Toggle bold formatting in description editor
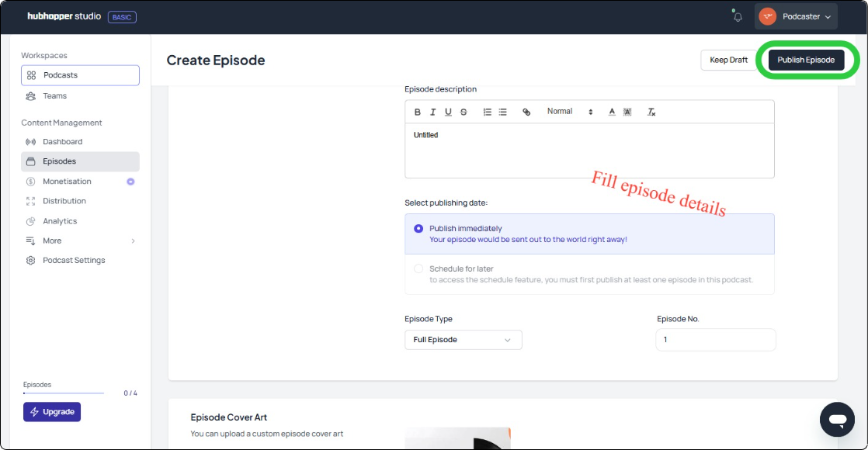Screen dimensions: 868x450 coord(418,112)
